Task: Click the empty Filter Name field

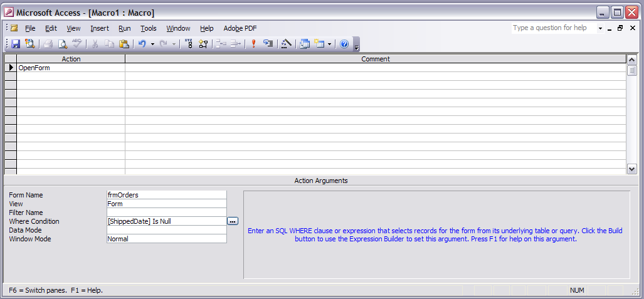Action: coord(166,212)
